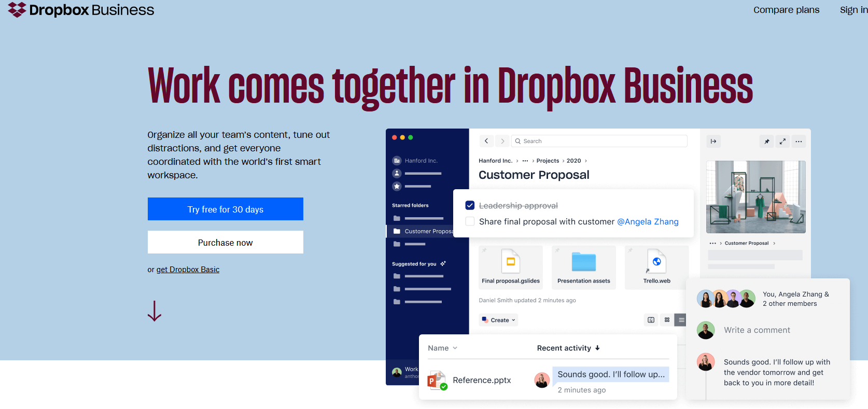Switch to grid view icon
The width and height of the screenshot is (868, 409).
(x=667, y=320)
